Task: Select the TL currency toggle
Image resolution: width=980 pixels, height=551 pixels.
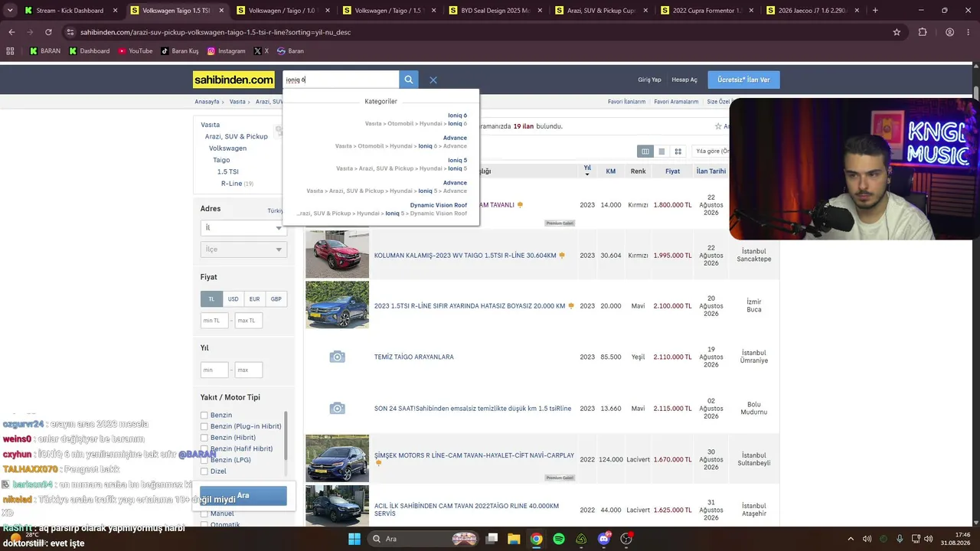Action: [211, 299]
